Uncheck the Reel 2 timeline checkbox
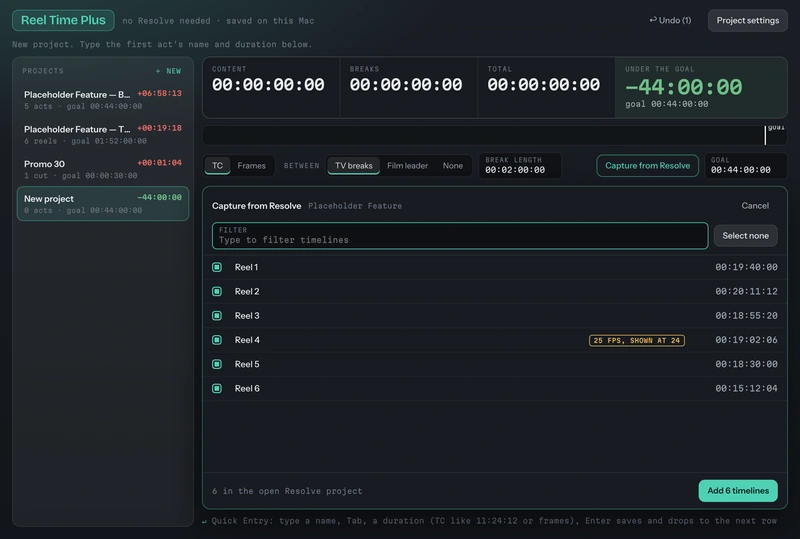Image resolution: width=800 pixels, height=539 pixels. (x=217, y=291)
